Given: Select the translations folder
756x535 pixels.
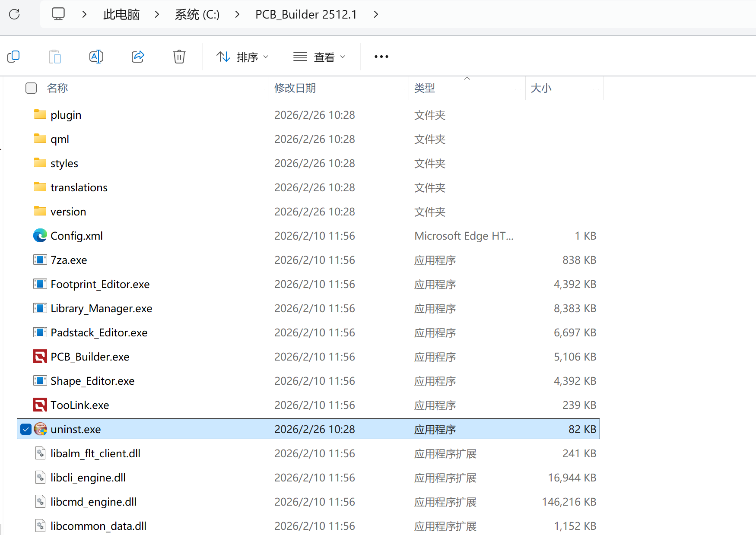Looking at the screenshot, I should click(79, 187).
